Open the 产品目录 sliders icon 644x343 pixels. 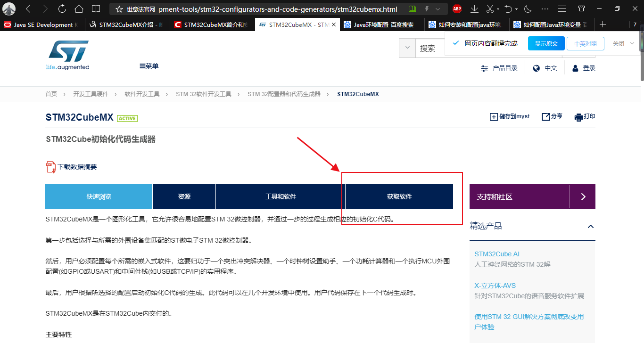(484, 68)
